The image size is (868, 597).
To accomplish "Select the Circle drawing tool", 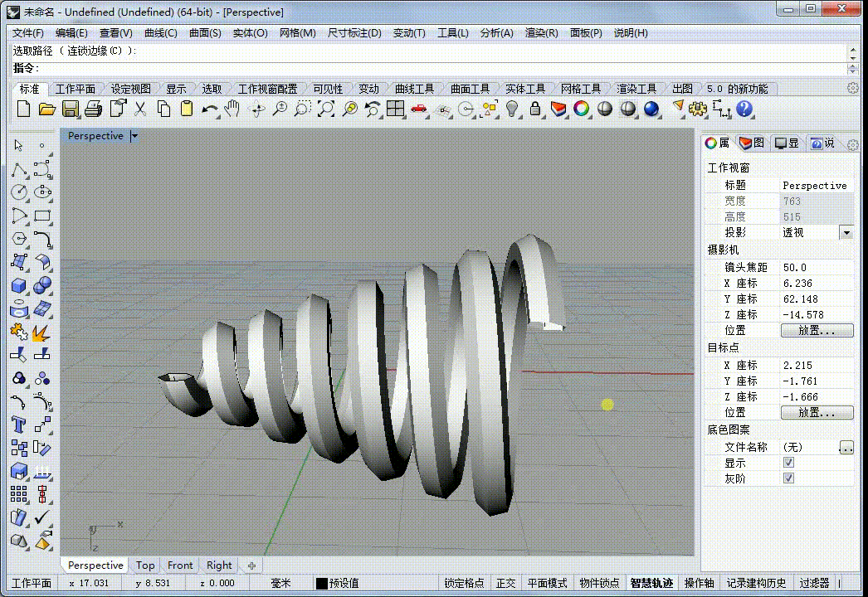I will 19,192.
